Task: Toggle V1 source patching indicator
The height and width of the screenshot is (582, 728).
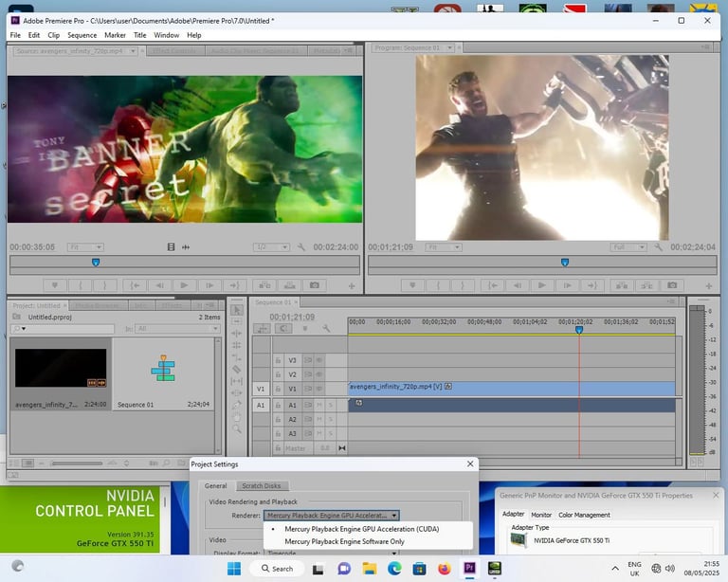Action: [x=261, y=389]
